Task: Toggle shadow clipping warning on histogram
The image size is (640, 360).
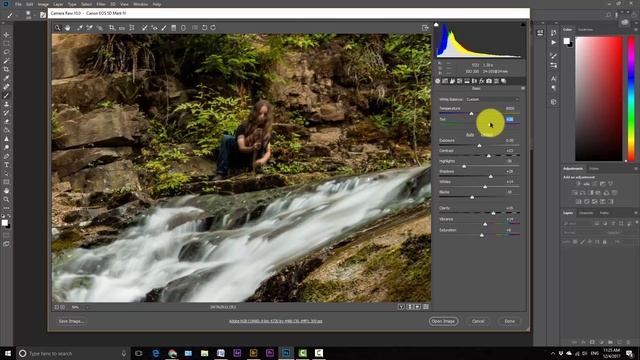Action: 436,25
